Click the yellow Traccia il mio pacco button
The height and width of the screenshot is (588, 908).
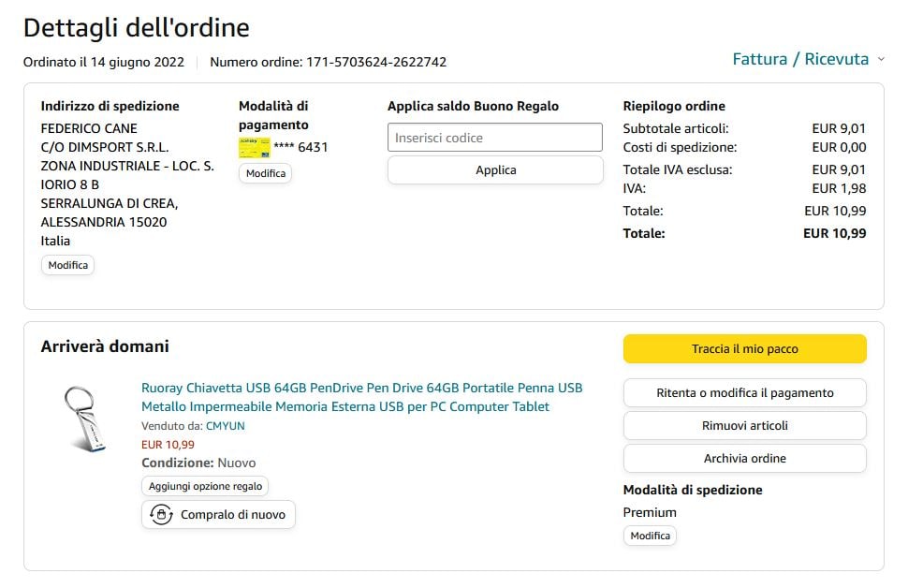[744, 349]
